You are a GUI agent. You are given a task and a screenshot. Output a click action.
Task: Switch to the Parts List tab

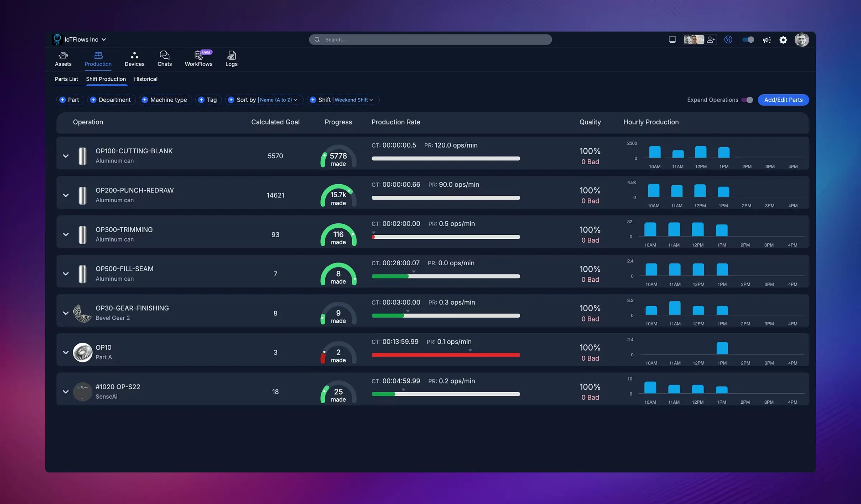(x=66, y=79)
